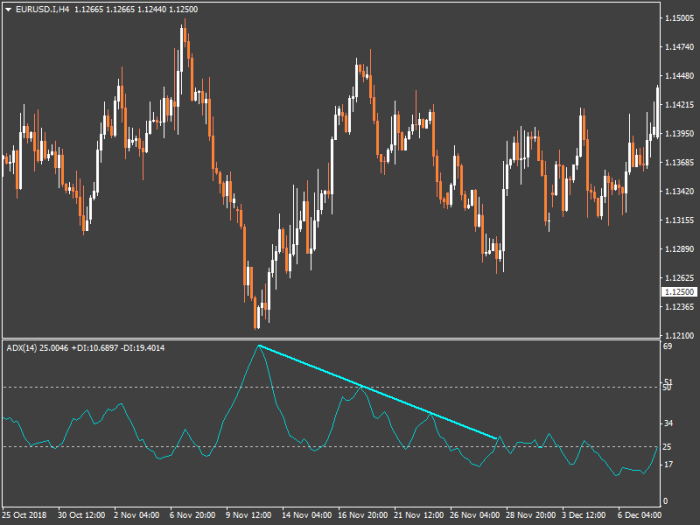Click the 1.12625 price scale value
Screen dimensions: 700x525
(x=679, y=278)
